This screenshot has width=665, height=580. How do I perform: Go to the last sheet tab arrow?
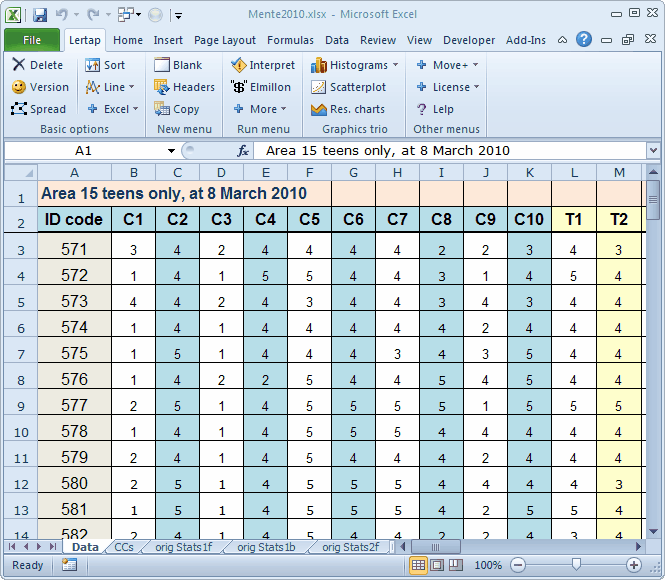53,547
